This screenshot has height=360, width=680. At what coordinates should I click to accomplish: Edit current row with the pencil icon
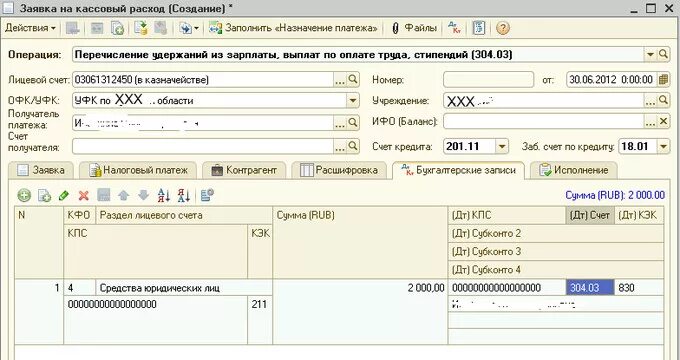(64, 196)
